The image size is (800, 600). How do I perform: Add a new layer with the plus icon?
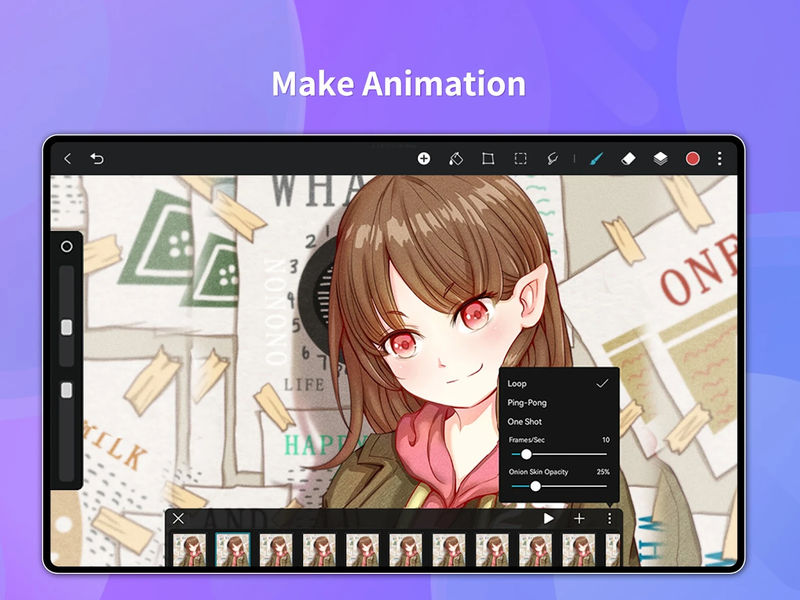pyautogui.click(x=425, y=158)
